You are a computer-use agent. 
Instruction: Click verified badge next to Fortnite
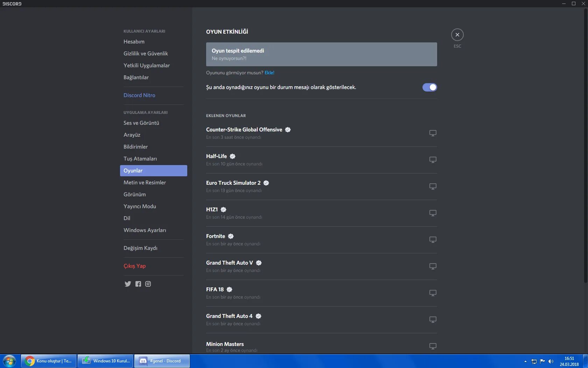(231, 236)
